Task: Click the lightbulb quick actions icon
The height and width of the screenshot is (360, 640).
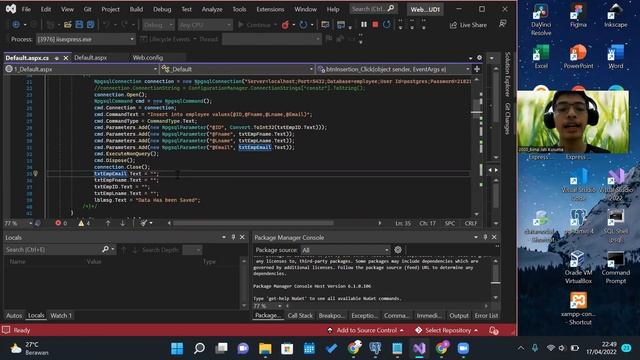Action: (x=36, y=173)
